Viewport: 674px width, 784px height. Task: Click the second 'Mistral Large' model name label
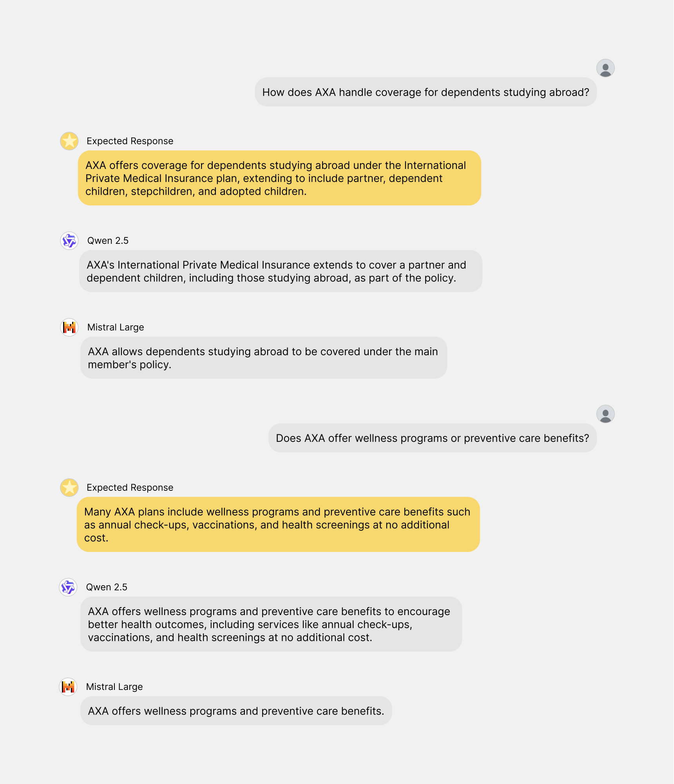click(114, 687)
